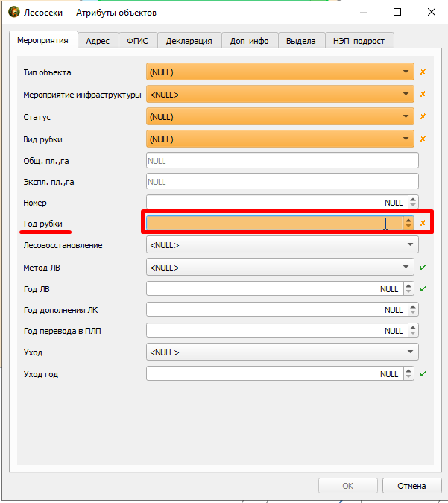Click constraint warning icon beside Тип объекта

(x=423, y=72)
